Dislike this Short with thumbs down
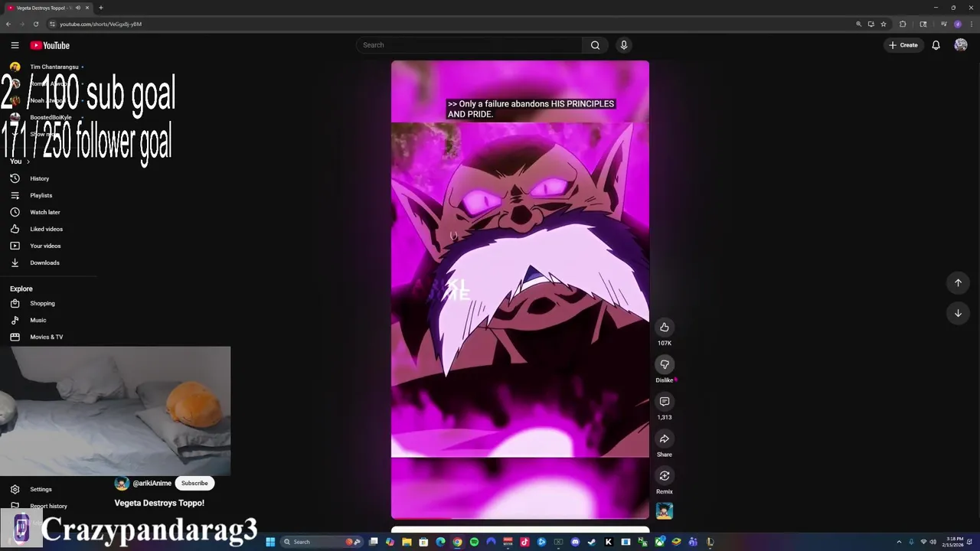The image size is (980, 551). 665,364
